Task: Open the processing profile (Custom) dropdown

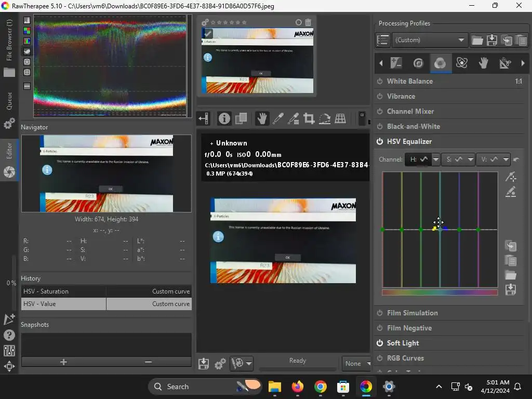Action: point(430,40)
